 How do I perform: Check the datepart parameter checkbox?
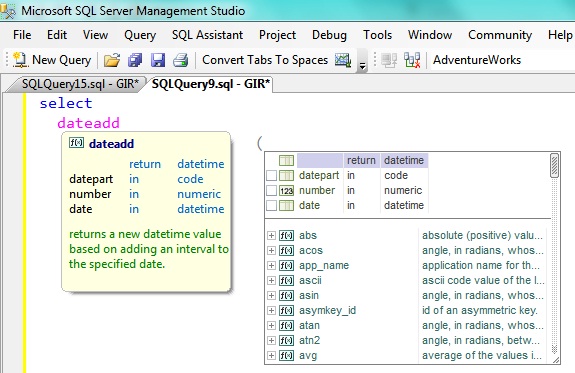pos(271,175)
